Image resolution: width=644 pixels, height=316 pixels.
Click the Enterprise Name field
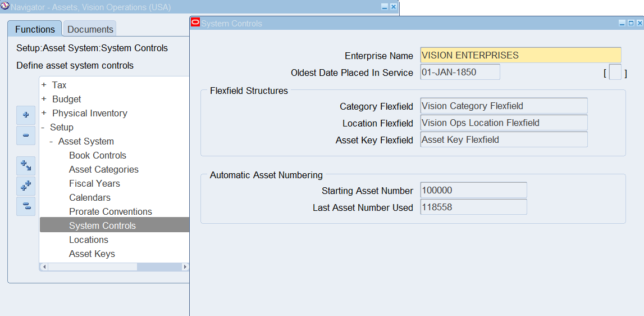pyautogui.click(x=521, y=55)
